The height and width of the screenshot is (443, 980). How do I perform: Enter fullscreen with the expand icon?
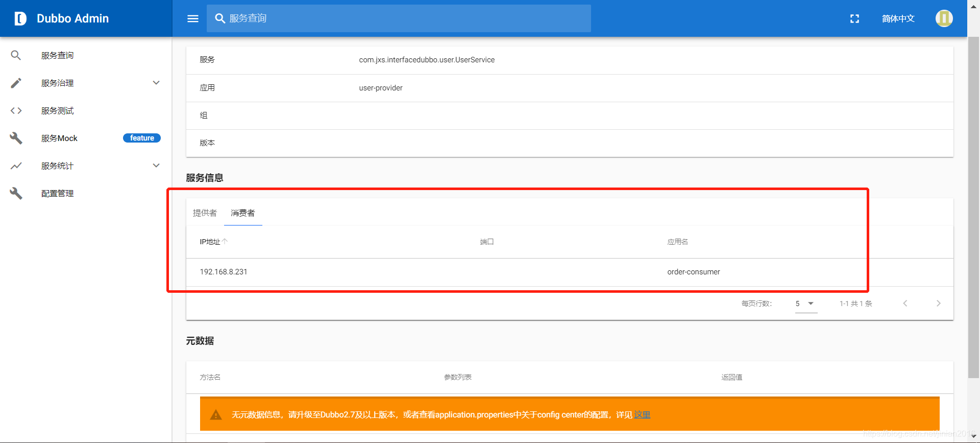pos(854,19)
